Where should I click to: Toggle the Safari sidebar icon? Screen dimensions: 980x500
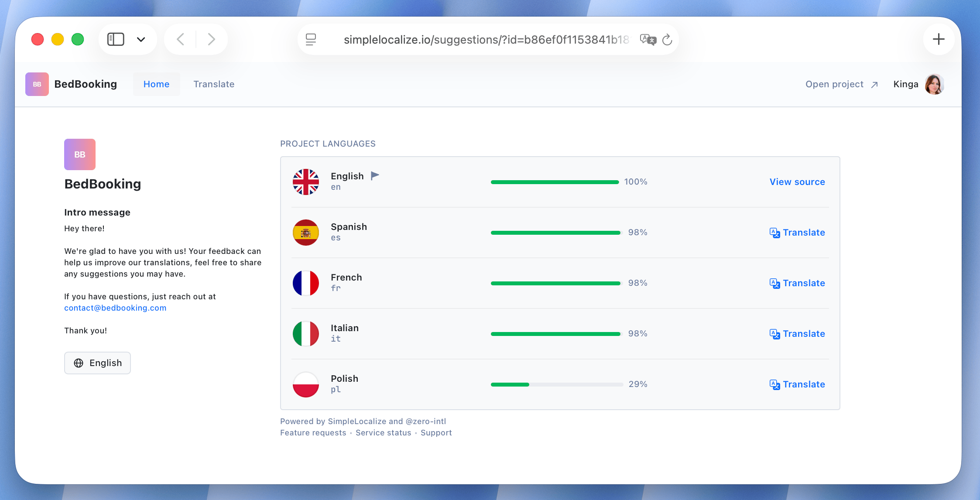(116, 39)
